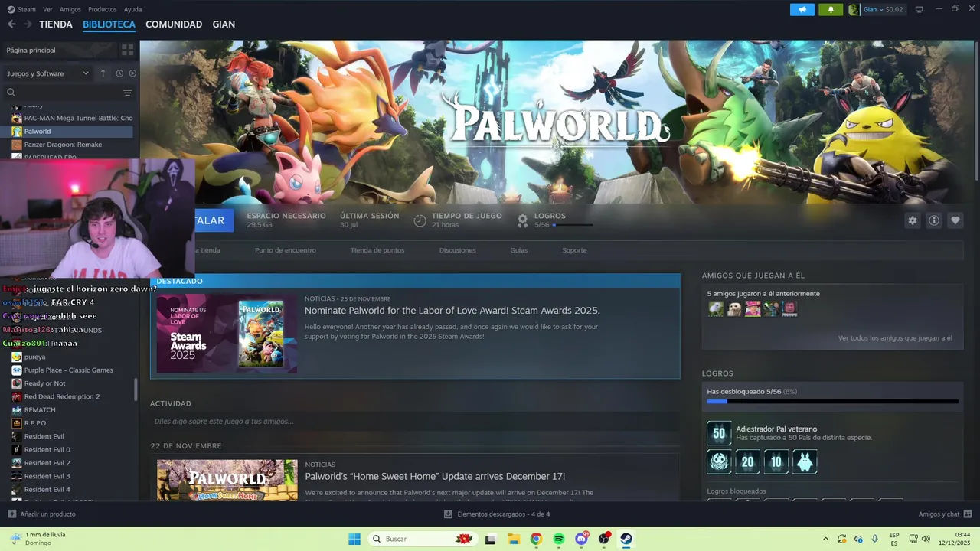Open Discord from the taskbar
The height and width of the screenshot is (551, 980).
pyautogui.click(x=581, y=539)
